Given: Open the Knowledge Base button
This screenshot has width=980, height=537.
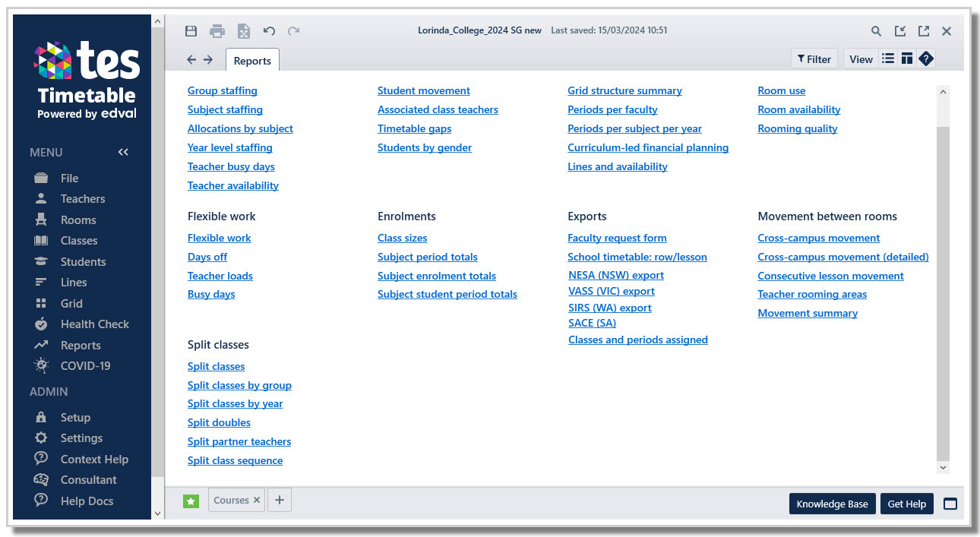Looking at the screenshot, I should click(832, 504).
